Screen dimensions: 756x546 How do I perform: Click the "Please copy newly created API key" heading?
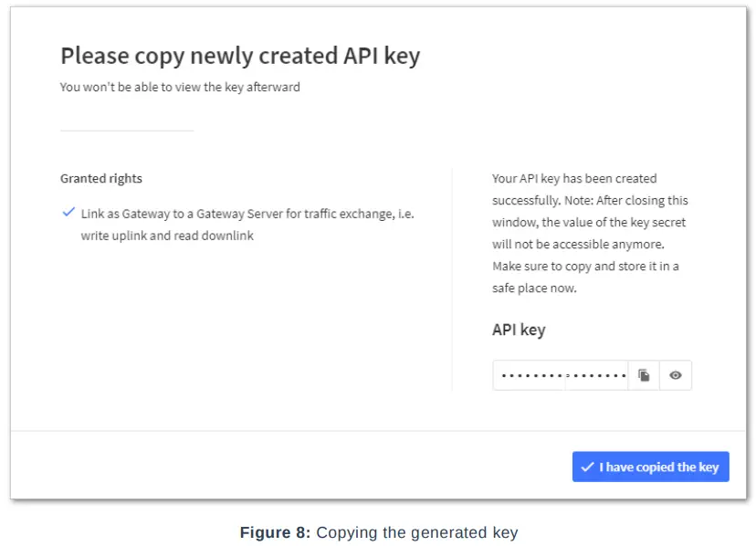click(x=240, y=56)
